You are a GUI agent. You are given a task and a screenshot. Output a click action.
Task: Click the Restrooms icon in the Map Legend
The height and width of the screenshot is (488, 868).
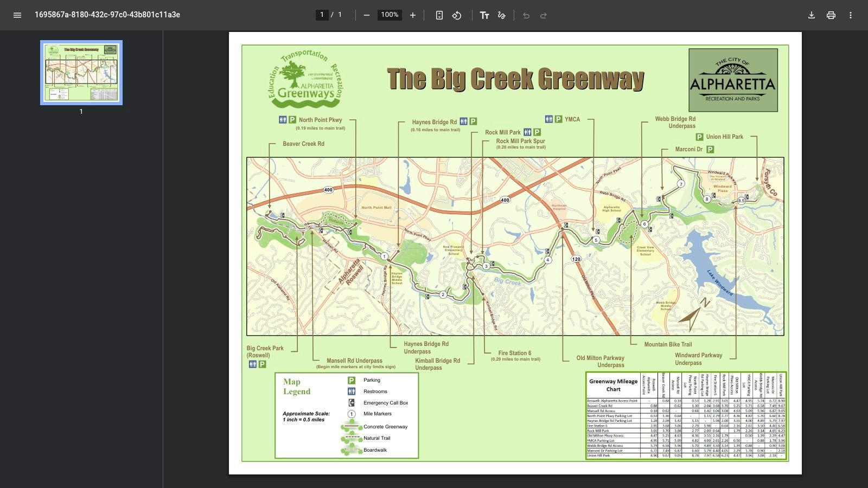click(x=352, y=391)
